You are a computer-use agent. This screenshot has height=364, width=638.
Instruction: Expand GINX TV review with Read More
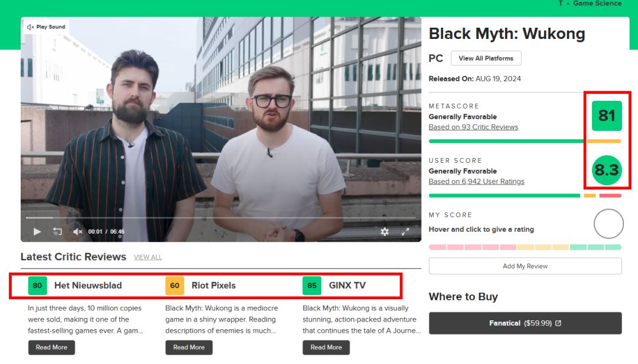tap(326, 347)
